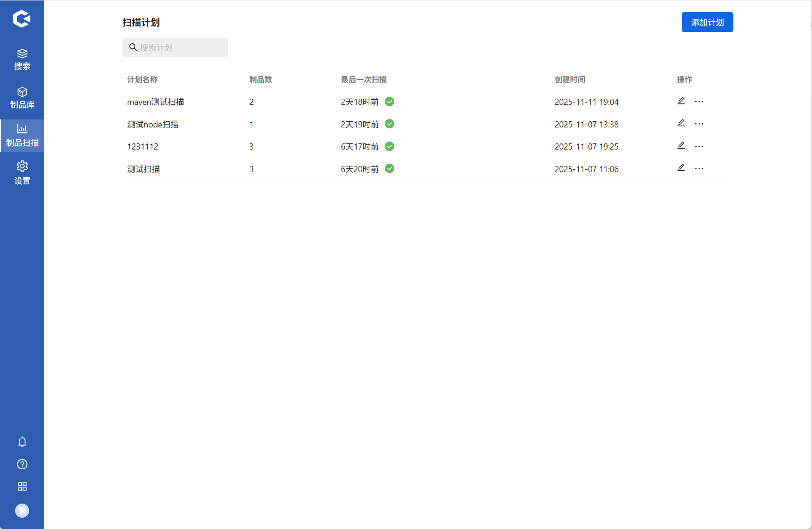Click the 6天17时前 scan time

(360, 147)
